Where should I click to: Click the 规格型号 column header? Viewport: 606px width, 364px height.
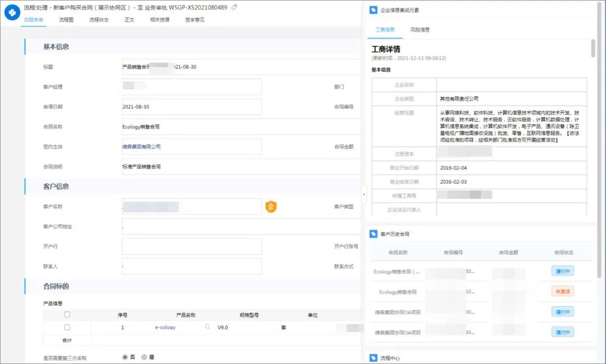click(x=249, y=315)
